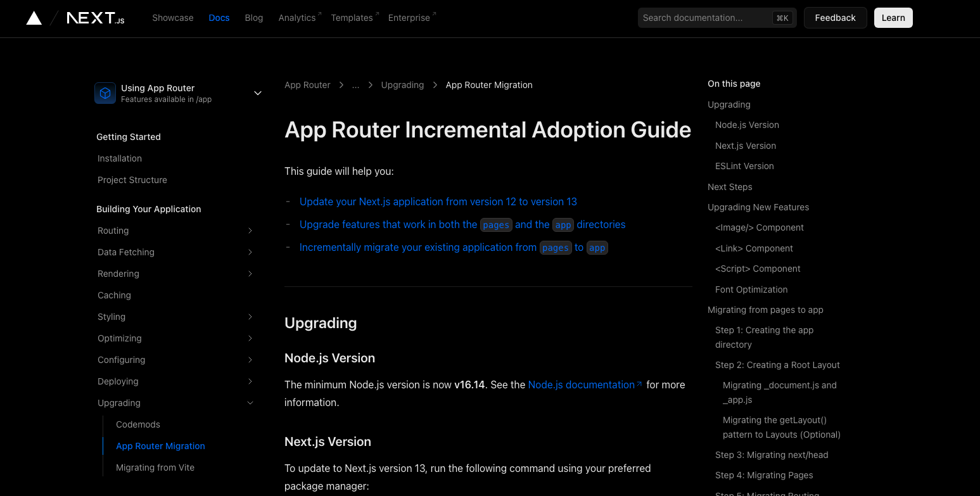Click the Vercel triangle logo
This screenshot has height=496, width=980.
34,18
